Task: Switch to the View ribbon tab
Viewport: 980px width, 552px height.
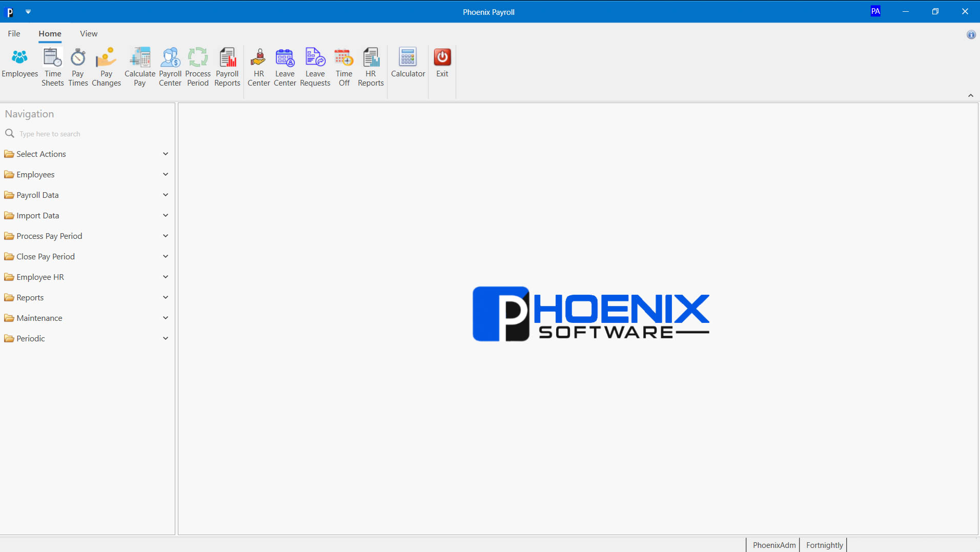Action: click(89, 34)
